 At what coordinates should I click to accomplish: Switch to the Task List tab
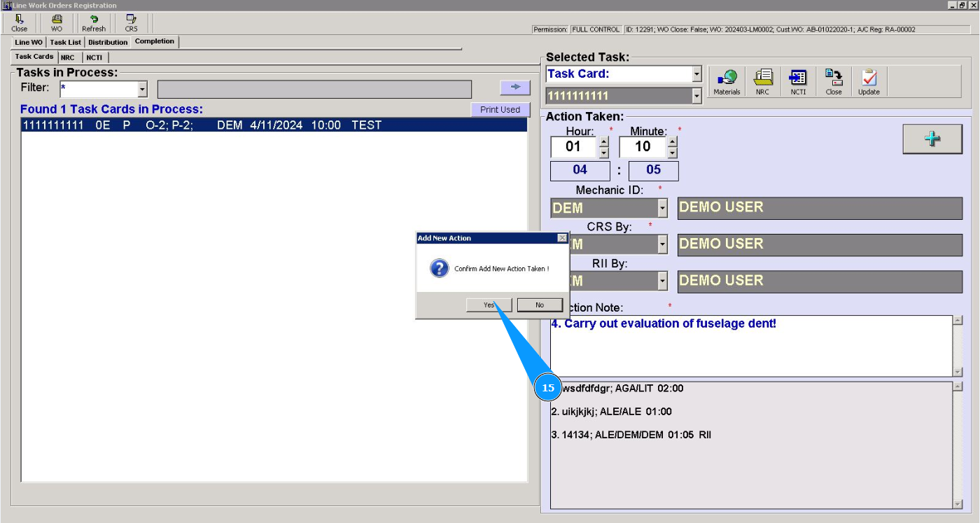[65, 42]
